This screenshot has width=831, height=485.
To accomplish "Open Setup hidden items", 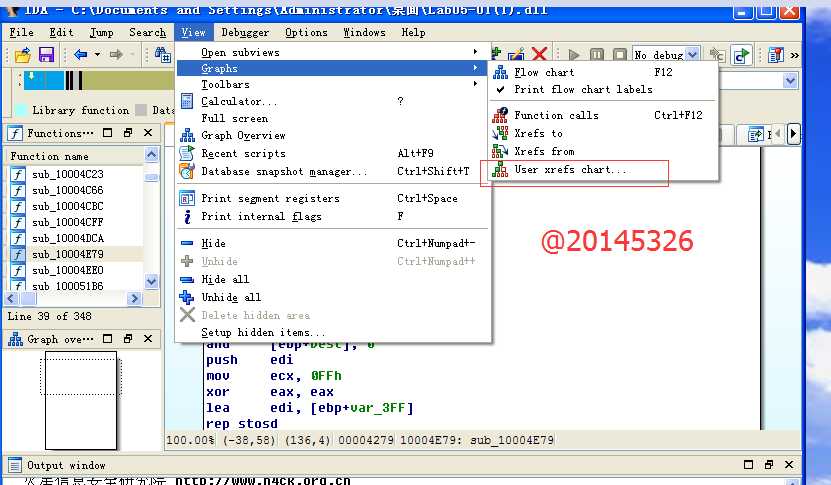I will point(333,332).
